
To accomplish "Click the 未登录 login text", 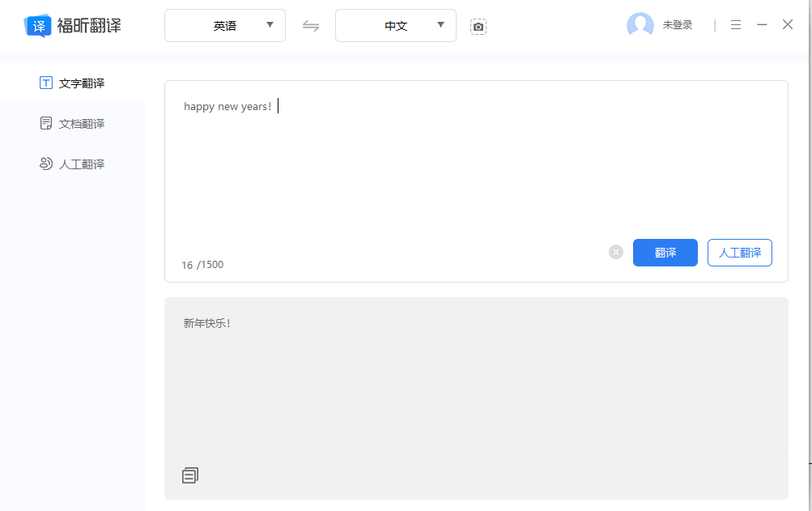I will 678,25.
